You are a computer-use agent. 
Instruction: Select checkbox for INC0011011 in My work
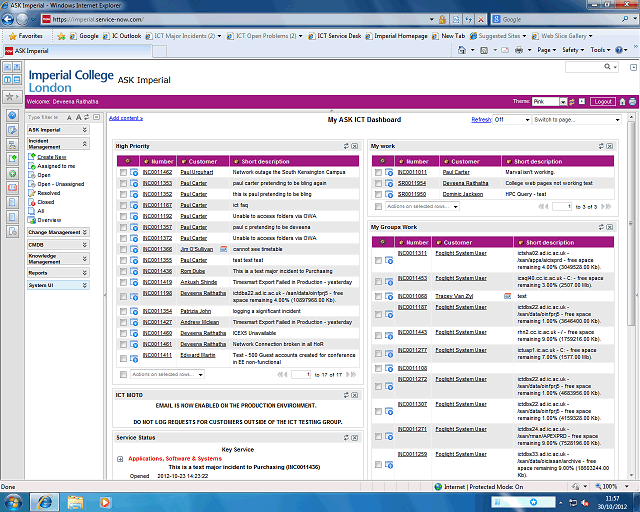[378, 172]
